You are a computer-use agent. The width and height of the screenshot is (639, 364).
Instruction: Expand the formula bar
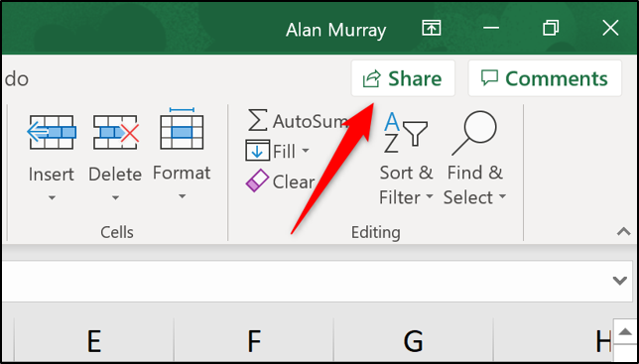pos(620,280)
